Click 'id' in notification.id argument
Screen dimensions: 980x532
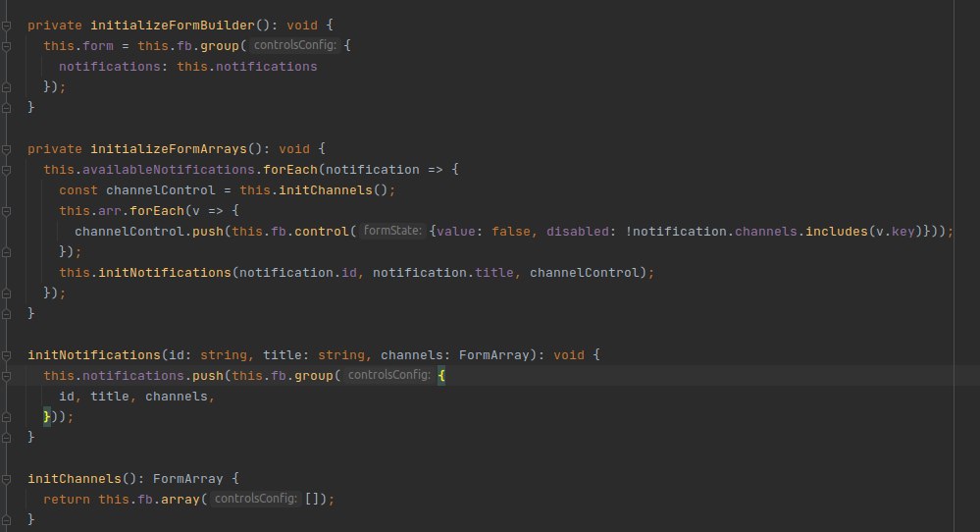tap(349, 273)
